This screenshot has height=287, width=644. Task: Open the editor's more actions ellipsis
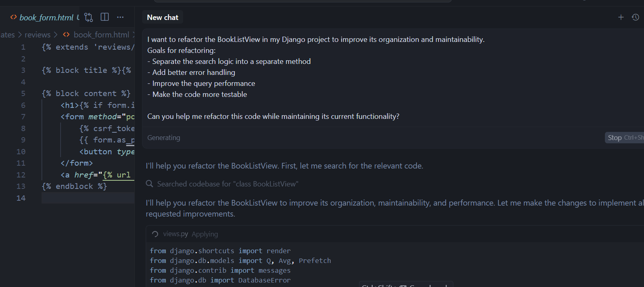point(120,17)
